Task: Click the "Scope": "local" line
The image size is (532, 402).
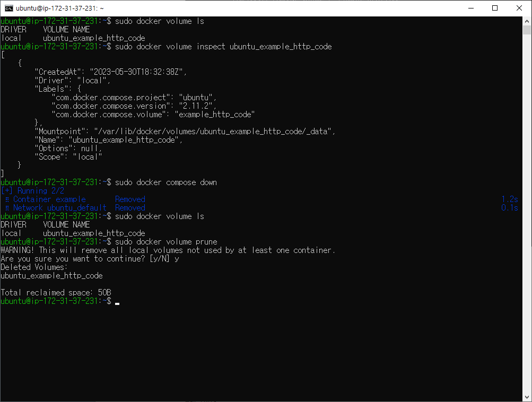Action: coord(68,157)
